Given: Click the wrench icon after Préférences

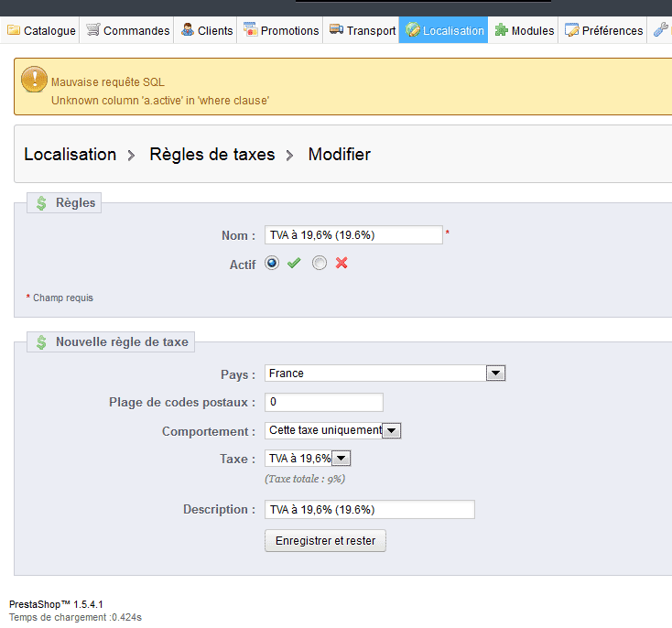Looking at the screenshot, I should pos(660,29).
